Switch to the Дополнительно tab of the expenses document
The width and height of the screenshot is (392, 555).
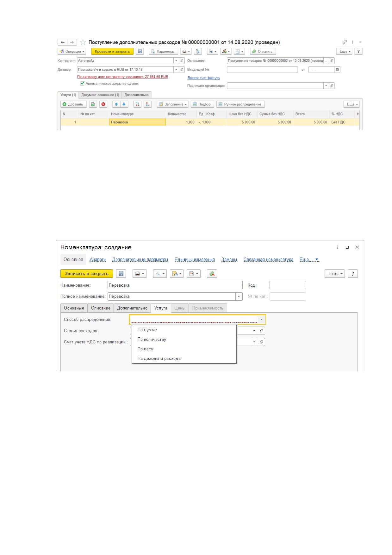click(x=136, y=95)
